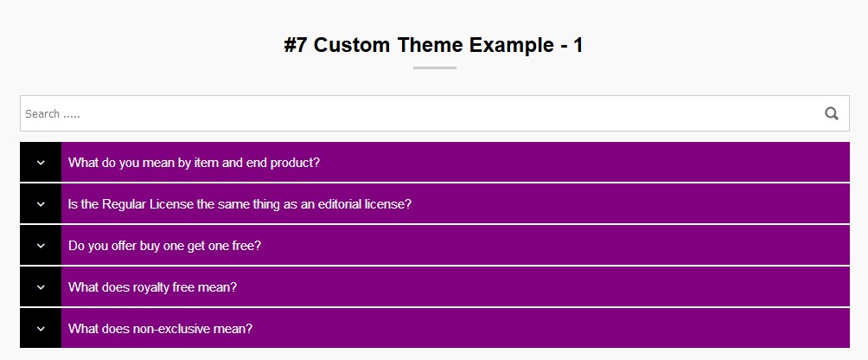The image size is (868, 360).
Task: Open "What does non-exclusive mean?" question
Action: coord(160,329)
